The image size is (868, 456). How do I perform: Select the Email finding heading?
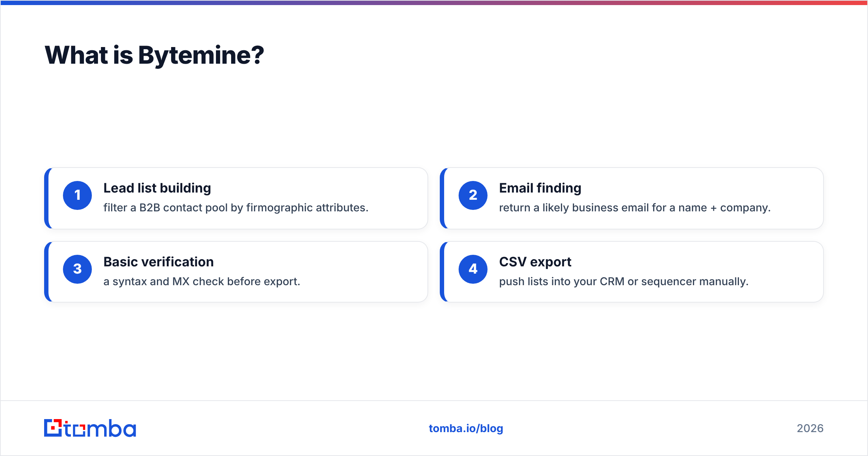point(540,188)
